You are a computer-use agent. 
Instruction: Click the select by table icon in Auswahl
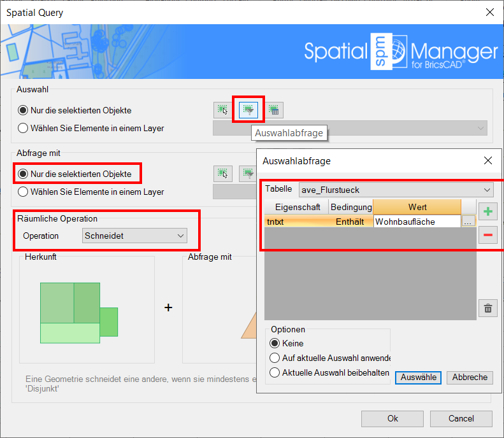pyautogui.click(x=274, y=110)
